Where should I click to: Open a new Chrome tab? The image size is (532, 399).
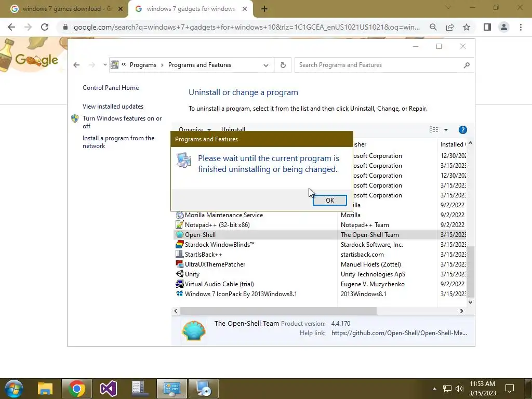[x=264, y=9]
